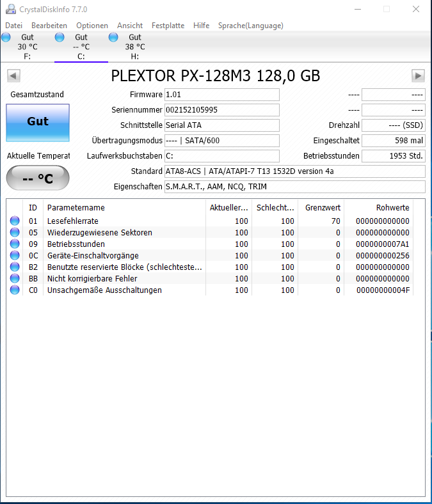Click the Drehzahl field showing (SSD)

pyautogui.click(x=394, y=125)
